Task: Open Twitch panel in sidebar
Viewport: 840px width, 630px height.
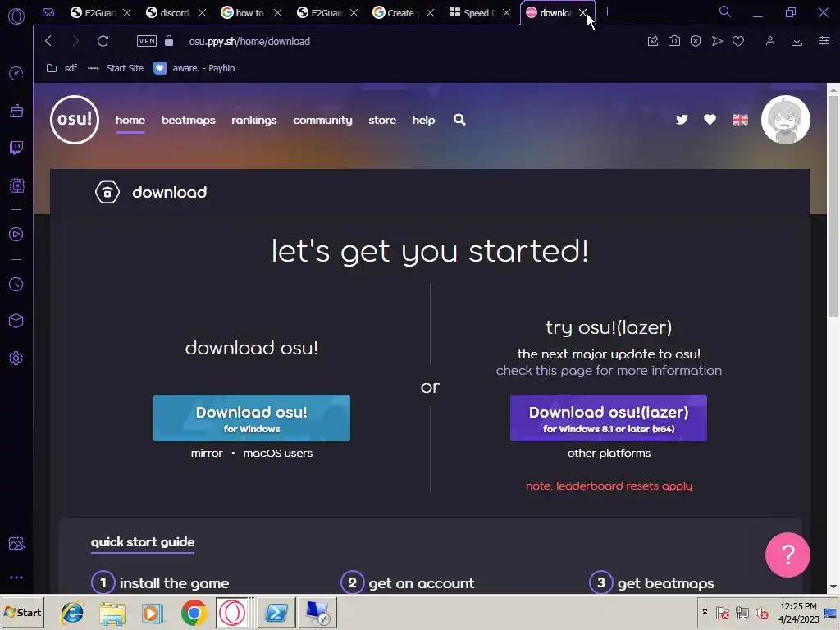Action: coord(16,148)
